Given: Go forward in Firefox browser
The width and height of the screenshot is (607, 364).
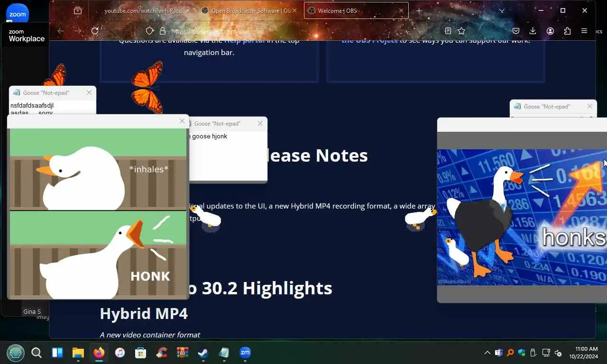Looking at the screenshot, I should click(x=78, y=31).
